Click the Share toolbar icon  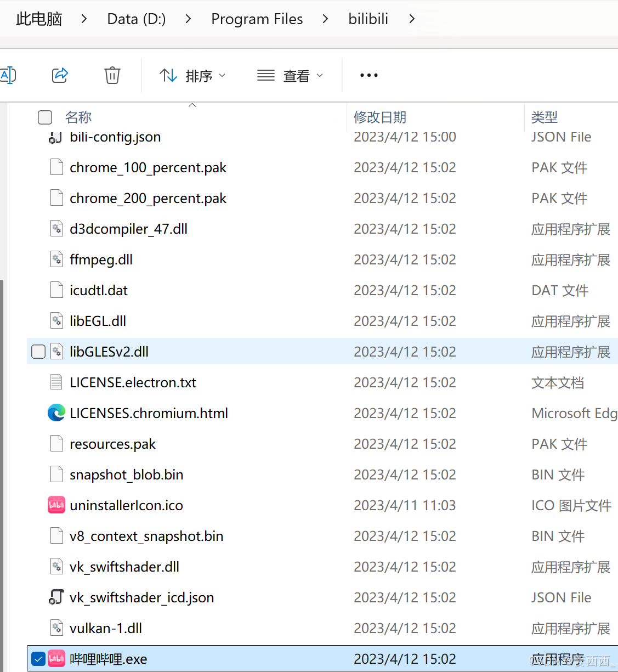[x=60, y=75]
